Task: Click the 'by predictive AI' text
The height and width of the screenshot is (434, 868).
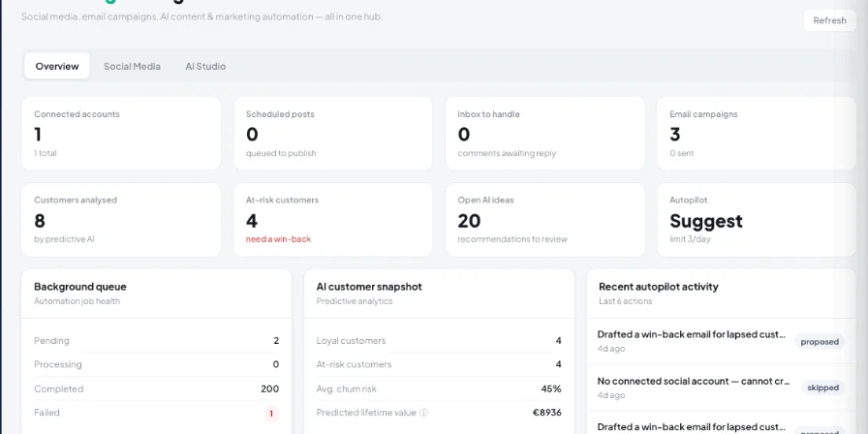Action: click(64, 239)
